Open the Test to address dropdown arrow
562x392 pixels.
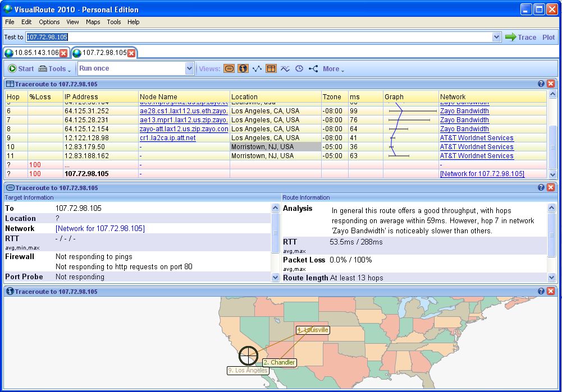click(x=496, y=37)
